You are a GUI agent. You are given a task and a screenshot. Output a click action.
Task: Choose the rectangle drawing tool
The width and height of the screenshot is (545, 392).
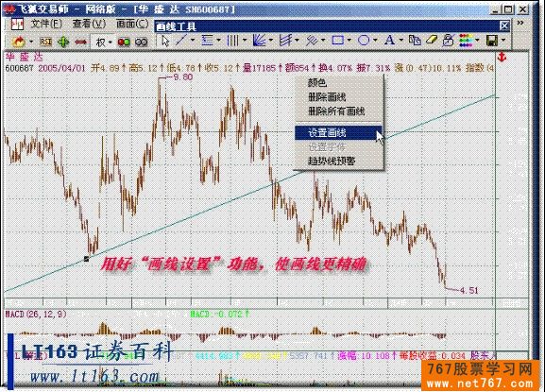click(337, 41)
